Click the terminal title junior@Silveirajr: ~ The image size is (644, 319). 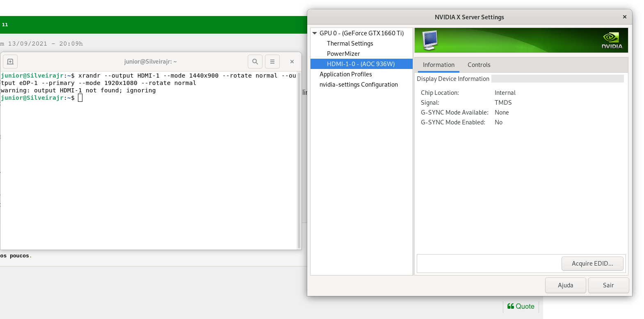pos(151,62)
